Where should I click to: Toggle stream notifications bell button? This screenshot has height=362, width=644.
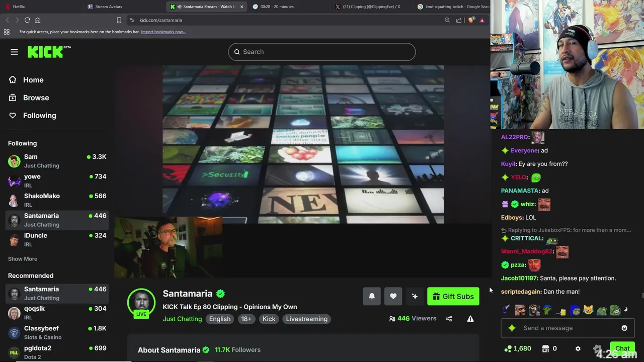tap(372, 296)
